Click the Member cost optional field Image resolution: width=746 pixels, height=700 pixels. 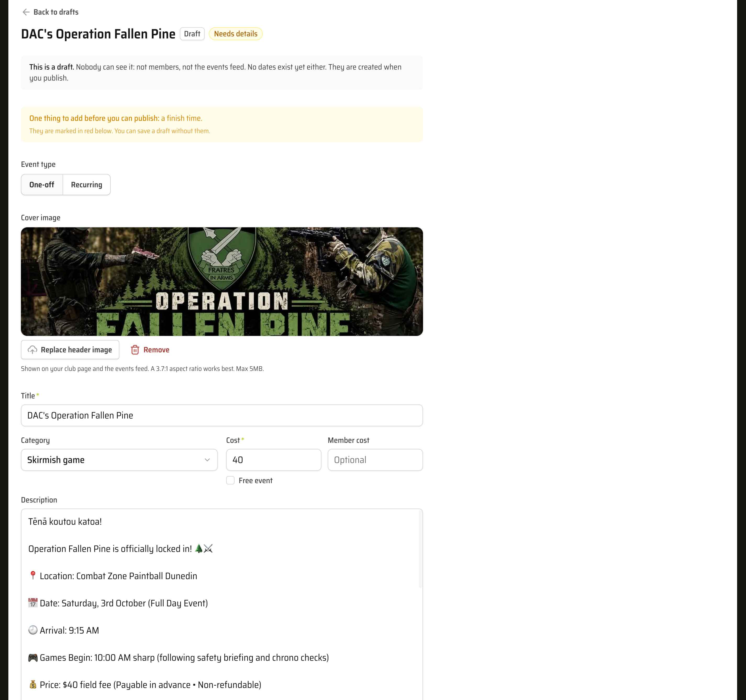point(375,460)
